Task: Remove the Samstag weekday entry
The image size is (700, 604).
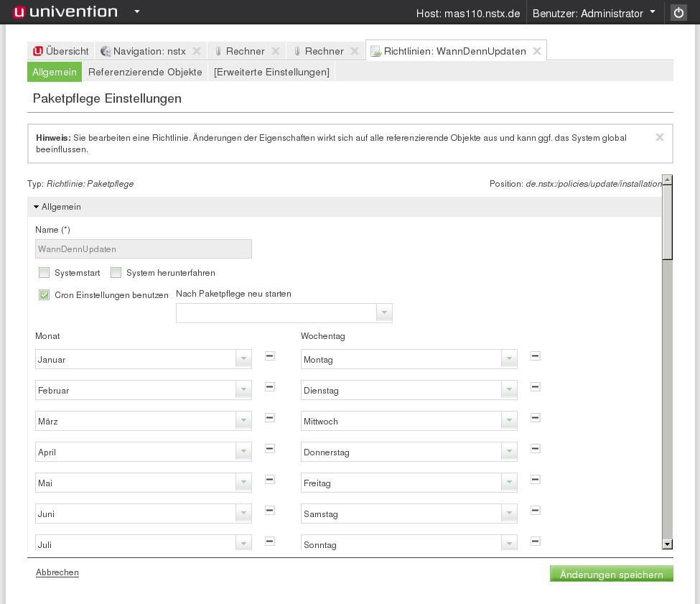Action: point(536,511)
